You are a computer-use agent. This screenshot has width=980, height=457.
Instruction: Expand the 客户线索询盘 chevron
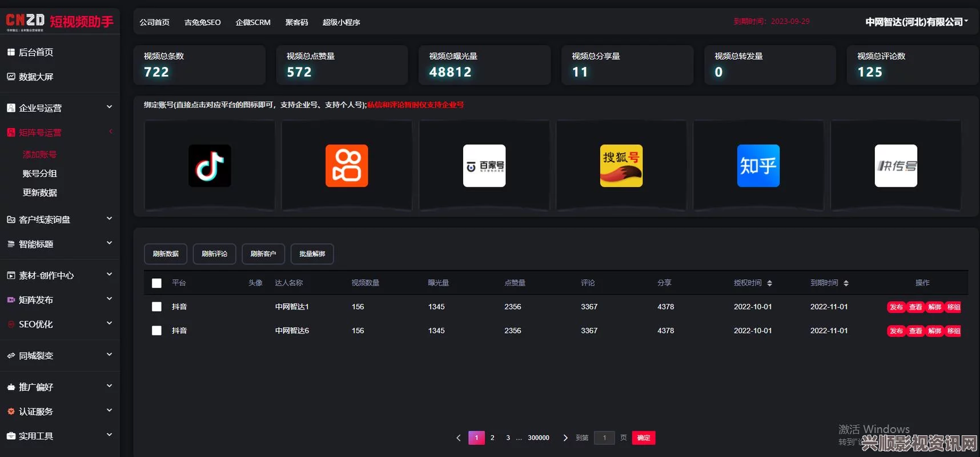pyautogui.click(x=109, y=218)
